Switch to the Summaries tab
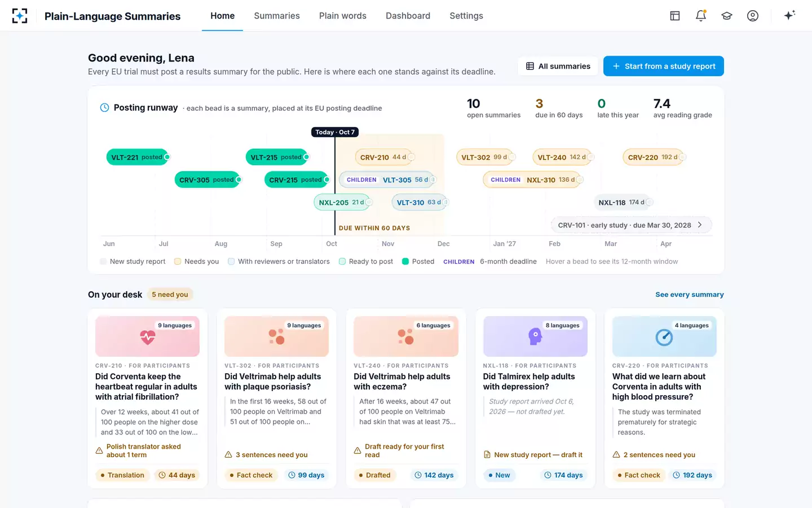 [x=277, y=16]
